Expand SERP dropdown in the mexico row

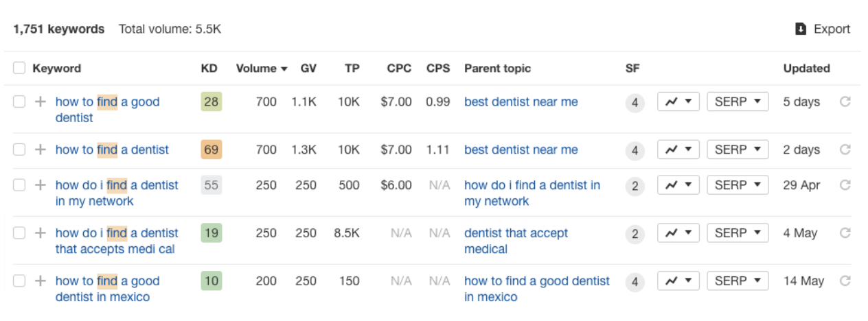coord(738,281)
